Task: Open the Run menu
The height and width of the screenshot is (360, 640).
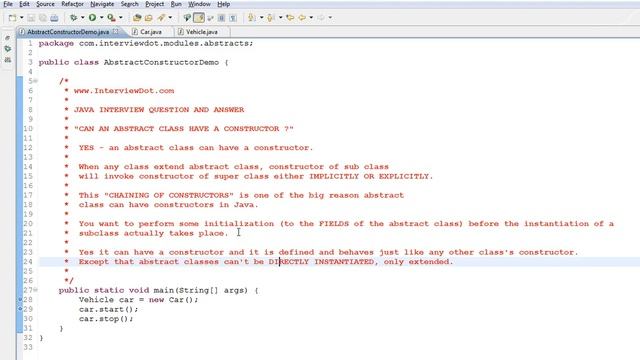Action: click(x=176, y=4)
